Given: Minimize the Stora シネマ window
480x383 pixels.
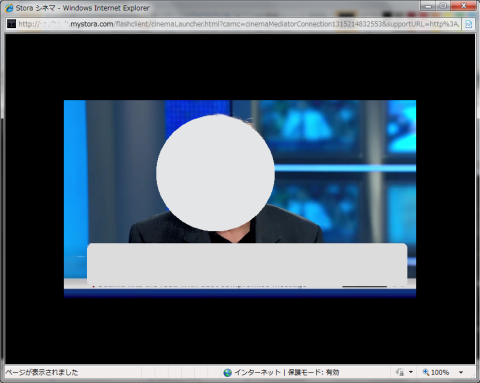Looking at the screenshot, I should point(428,6).
